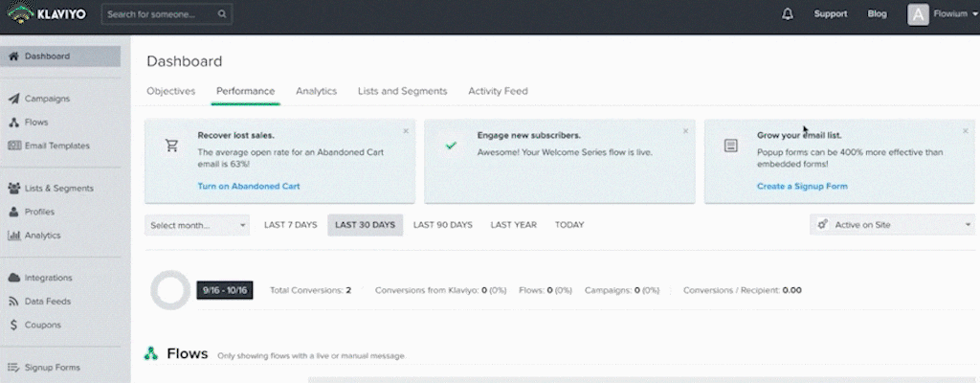980x383 pixels.
Task: Click the Create a Signup Form link
Action: [803, 187]
